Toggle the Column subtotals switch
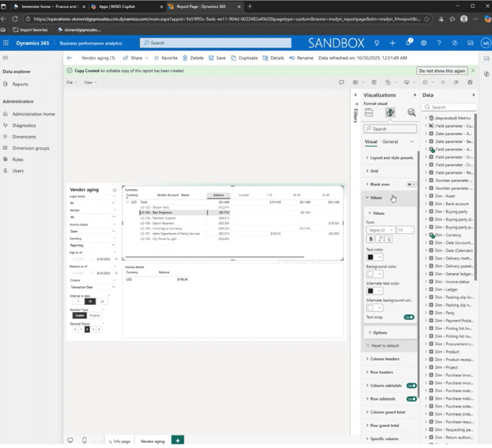Screen dimensions: 492x448 point(411,385)
